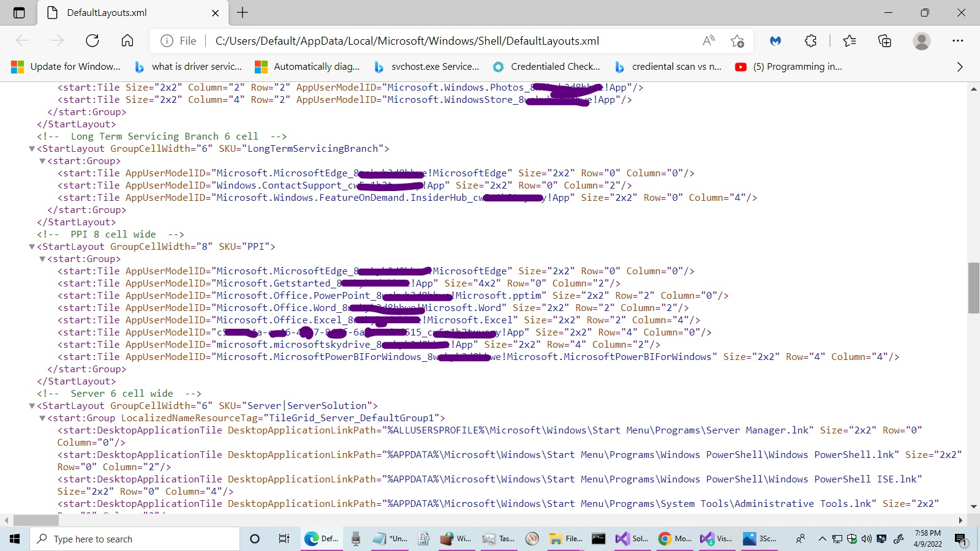Open the Favorites list
980x551 pixels.
[850, 41]
